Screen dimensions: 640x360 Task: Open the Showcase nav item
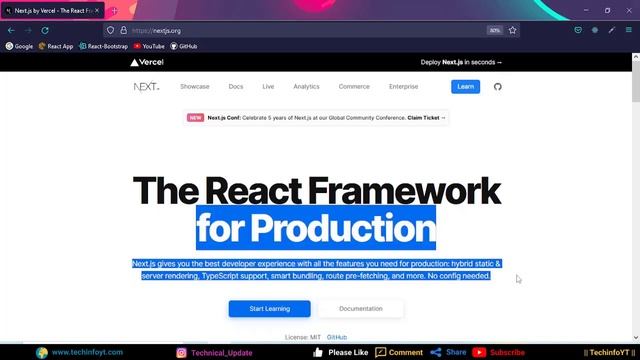pos(195,87)
